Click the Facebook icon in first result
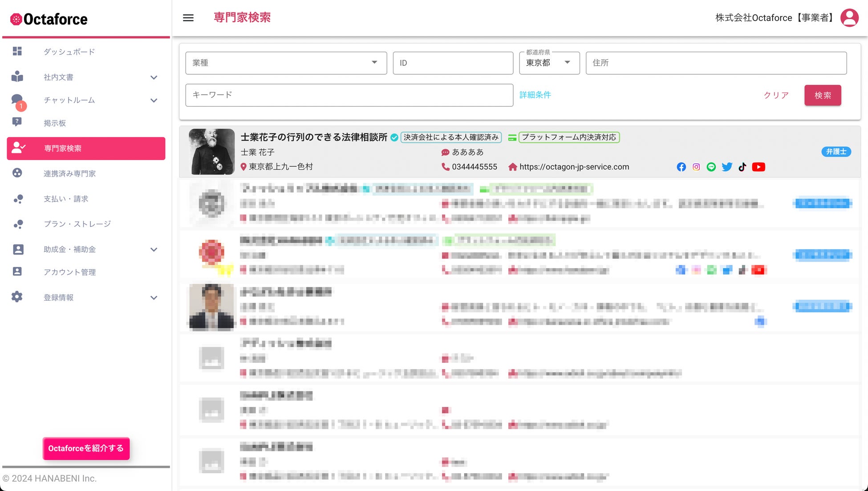This screenshot has width=868, height=491. [x=681, y=167]
